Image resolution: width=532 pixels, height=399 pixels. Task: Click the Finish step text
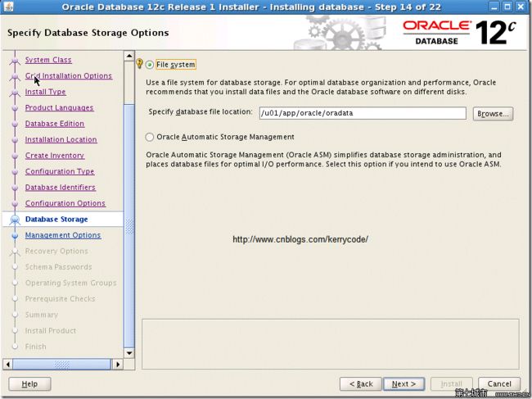tap(35, 347)
